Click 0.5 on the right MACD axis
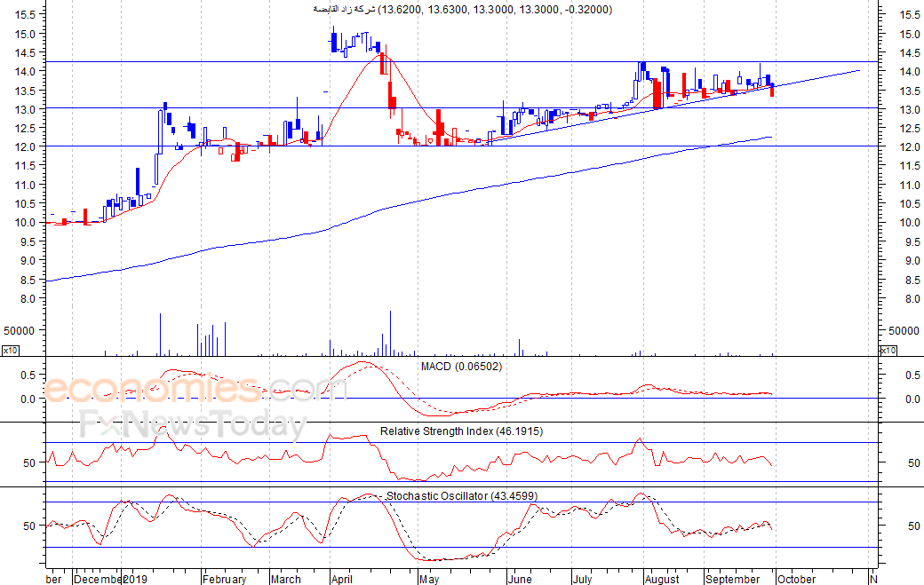The width and height of the screenshot is (924, 585). pos(912,375)
